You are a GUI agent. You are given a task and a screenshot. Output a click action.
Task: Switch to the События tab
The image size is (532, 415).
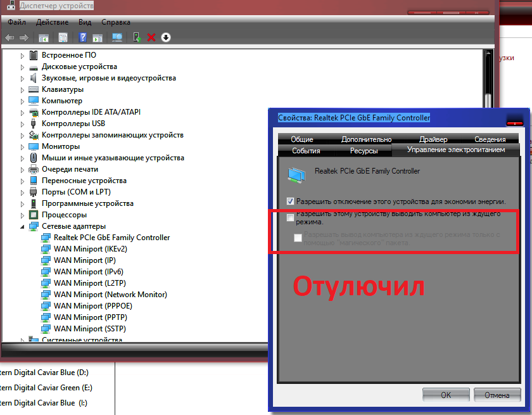click(306, 151)
